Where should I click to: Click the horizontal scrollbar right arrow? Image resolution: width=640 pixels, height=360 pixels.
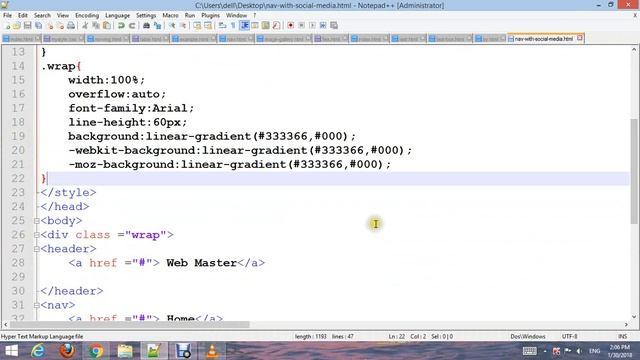pos(626,324)
